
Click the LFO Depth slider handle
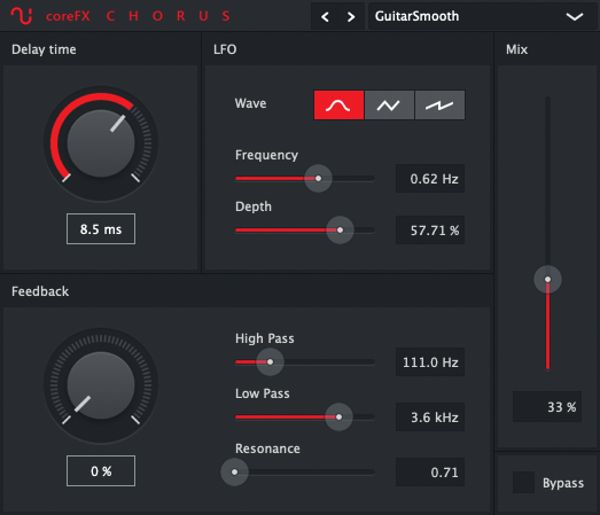(340, 230)
